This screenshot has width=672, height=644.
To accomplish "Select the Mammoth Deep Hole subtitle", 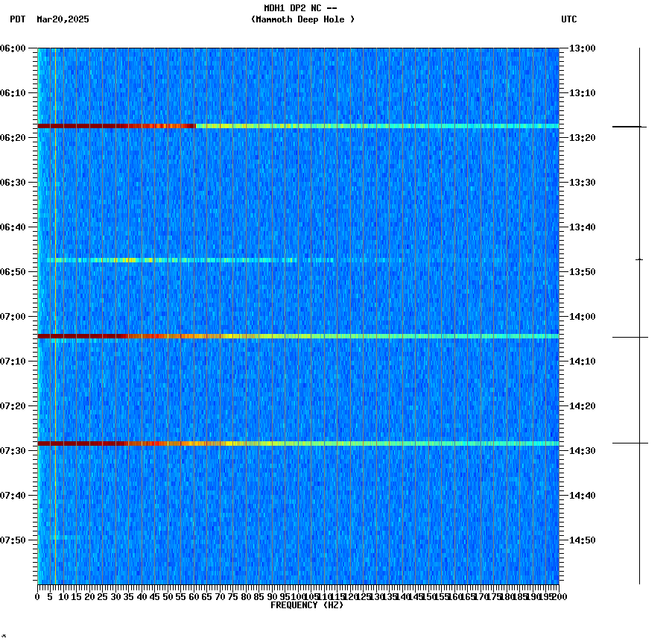I will [x=303, y=20].
